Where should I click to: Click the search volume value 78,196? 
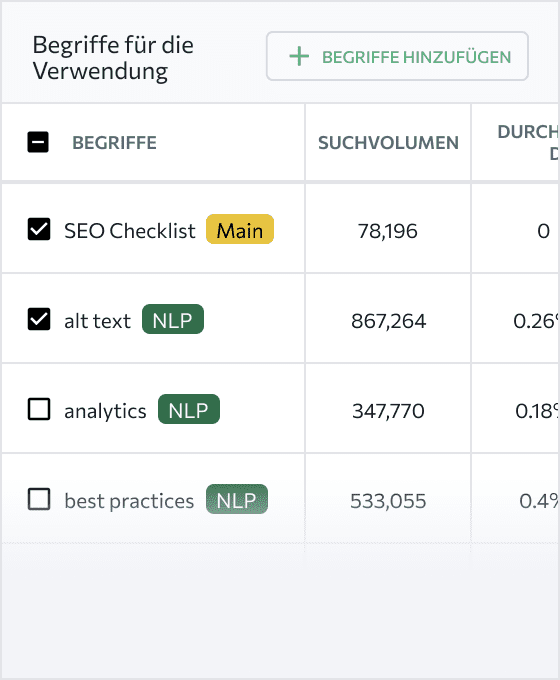coord(388,231)
